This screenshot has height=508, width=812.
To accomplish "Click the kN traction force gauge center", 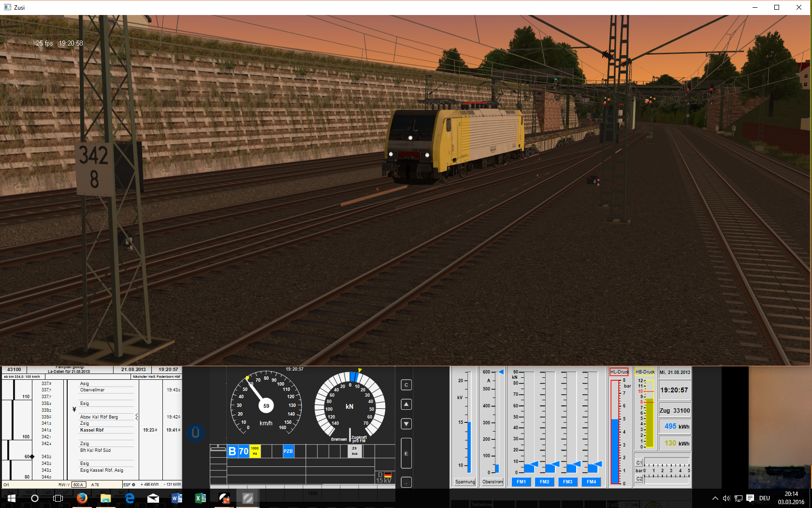I will pos(349,406).
